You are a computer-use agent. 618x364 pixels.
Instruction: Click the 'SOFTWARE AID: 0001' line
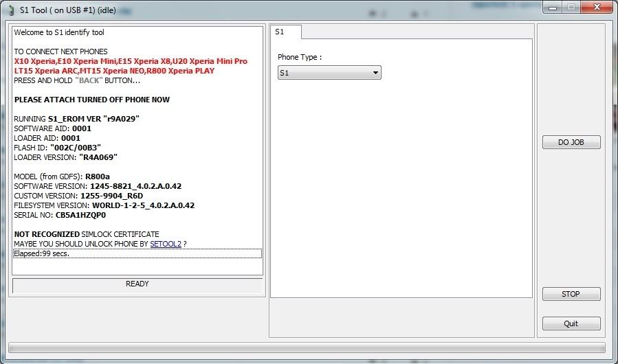52,128
